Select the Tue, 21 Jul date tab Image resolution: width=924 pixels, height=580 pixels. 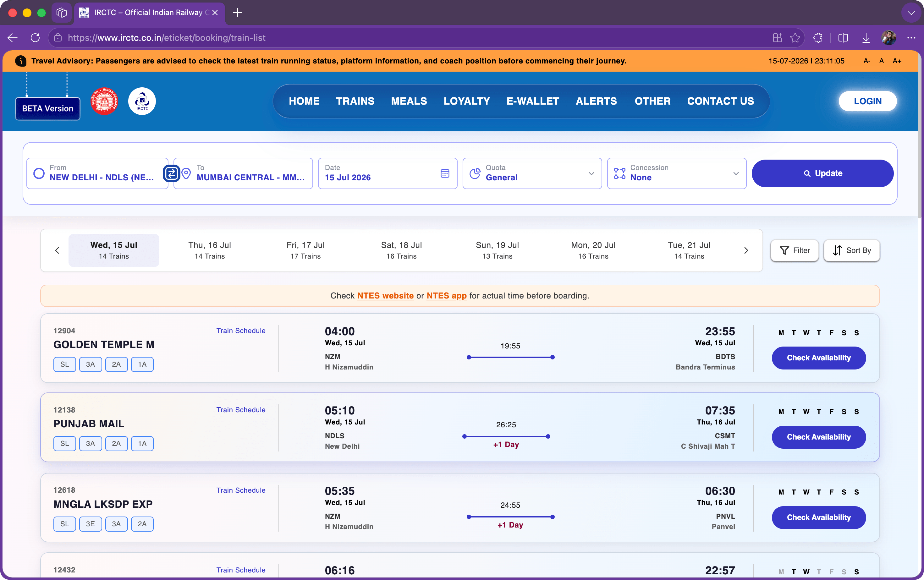[x=689, y=250]
